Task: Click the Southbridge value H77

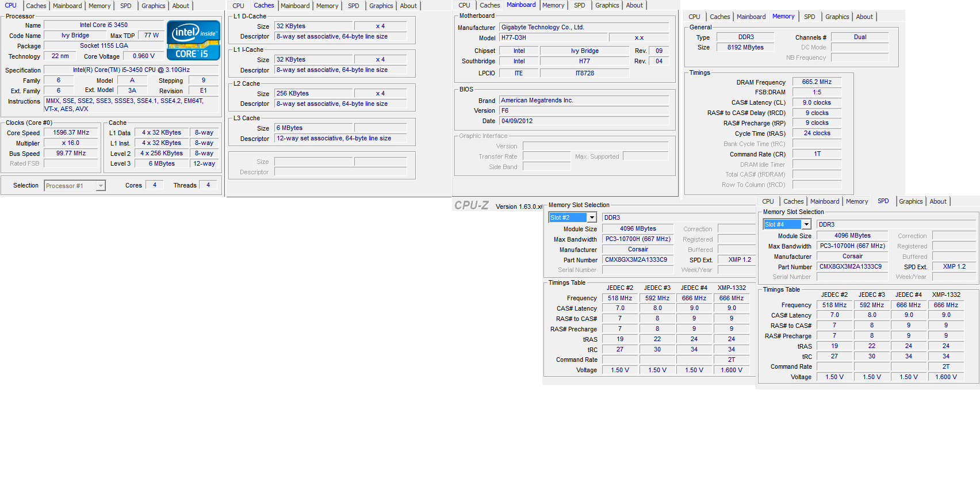Action: point(584,61)
